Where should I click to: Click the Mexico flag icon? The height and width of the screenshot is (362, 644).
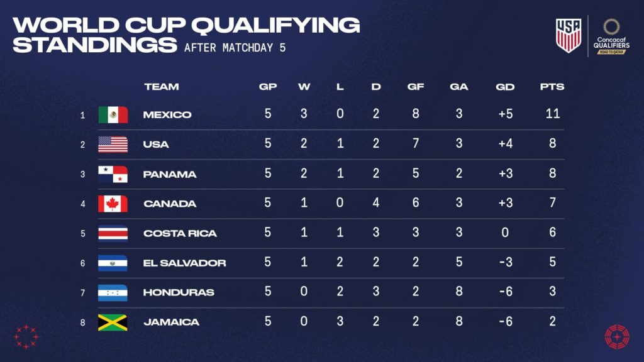pos(113,114)
